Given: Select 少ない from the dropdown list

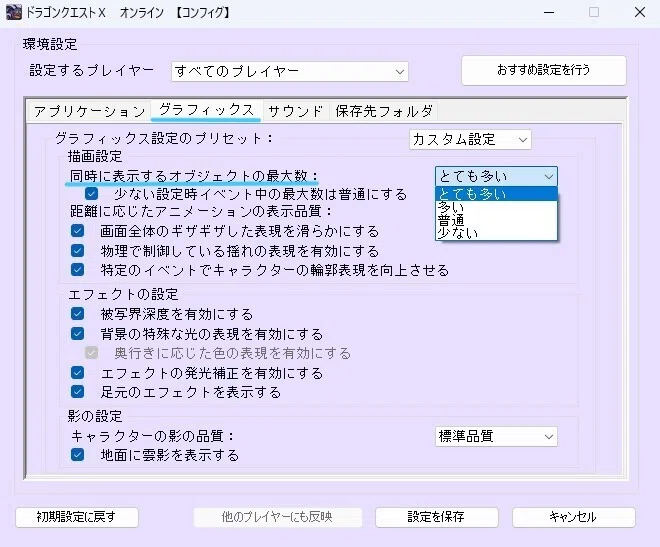Looking at the screenshot, I should 496,233.
